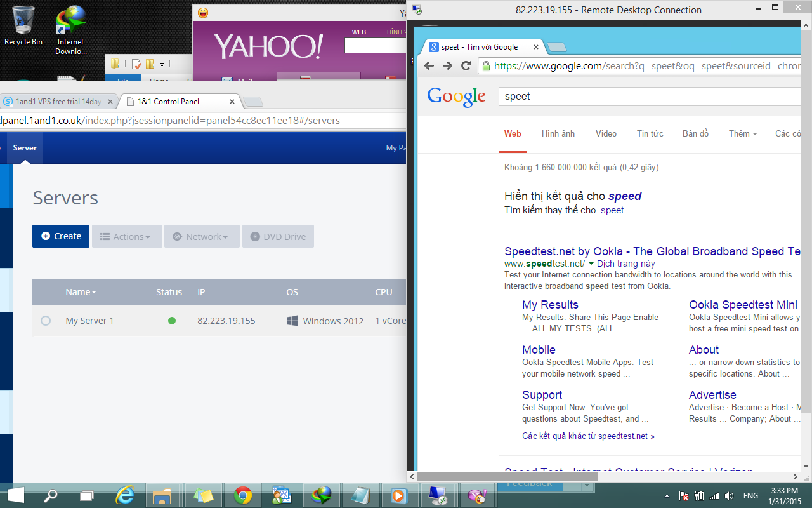812x508 pixels.
Task: Switch to Hình ảnh results tab
Action: [x=558, y=133]
